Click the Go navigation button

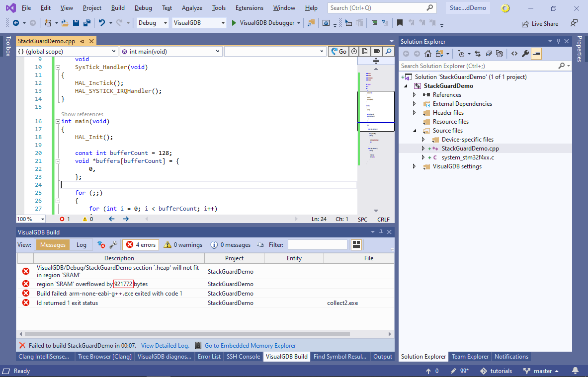click(x=338, y=52)
